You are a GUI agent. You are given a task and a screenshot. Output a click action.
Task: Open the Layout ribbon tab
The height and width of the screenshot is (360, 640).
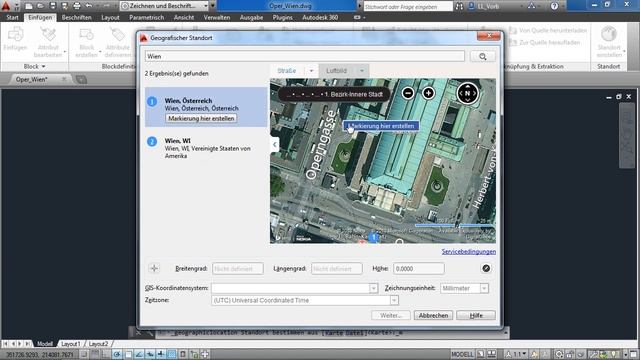pos(110,18)
